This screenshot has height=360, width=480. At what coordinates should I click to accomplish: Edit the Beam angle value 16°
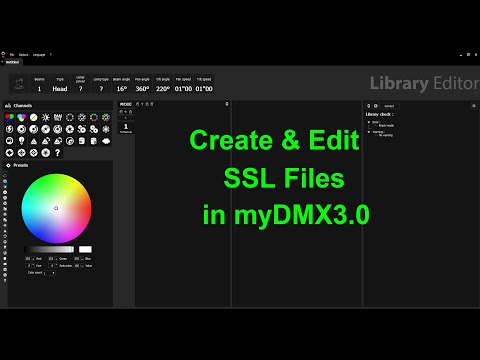click(x=122, y=89)
